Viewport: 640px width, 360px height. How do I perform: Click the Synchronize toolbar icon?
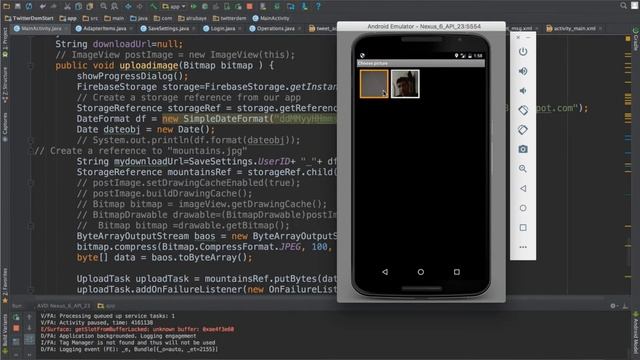(29, 6)
